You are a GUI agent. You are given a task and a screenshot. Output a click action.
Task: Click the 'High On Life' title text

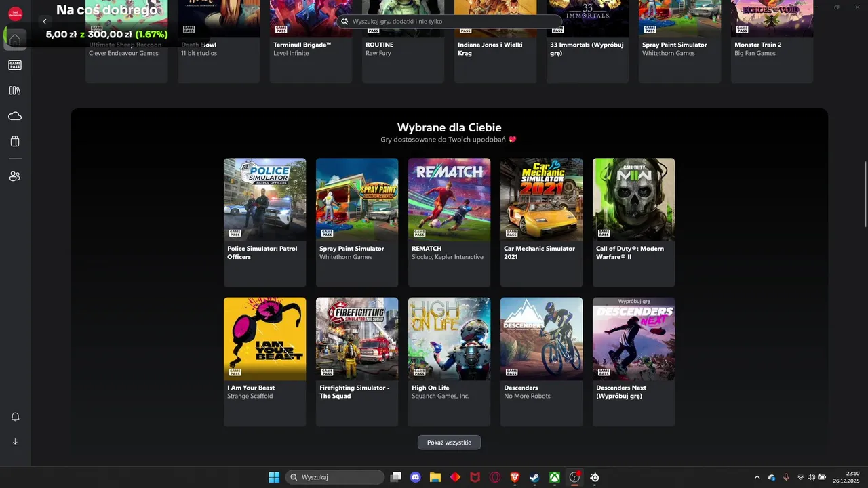(x=431, y=388)
